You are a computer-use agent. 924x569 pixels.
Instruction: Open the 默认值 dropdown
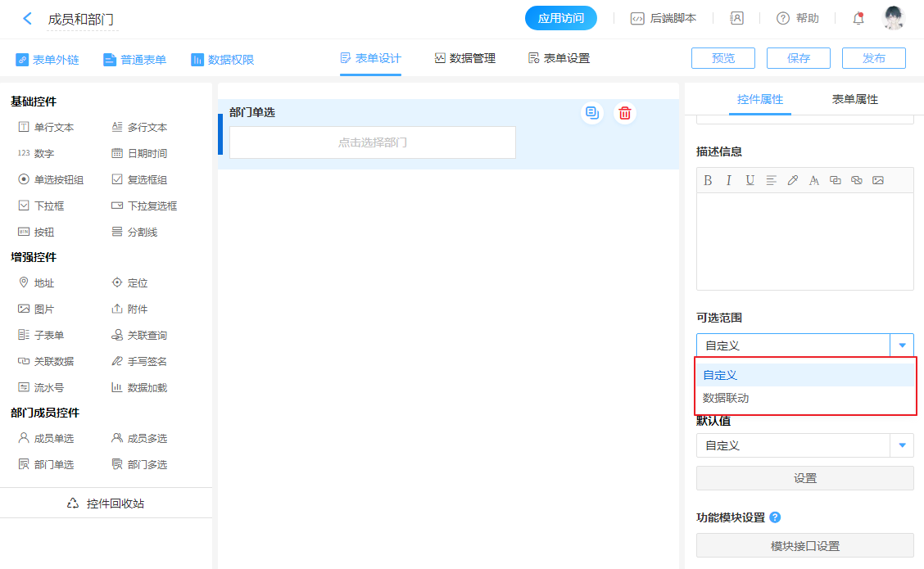click(x=902, y=445)
